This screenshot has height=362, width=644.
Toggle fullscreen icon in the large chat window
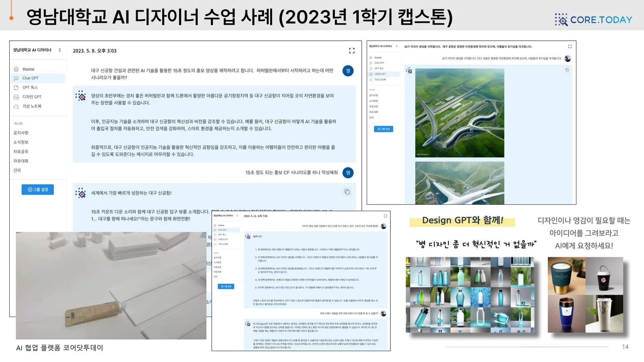(352, 51)
